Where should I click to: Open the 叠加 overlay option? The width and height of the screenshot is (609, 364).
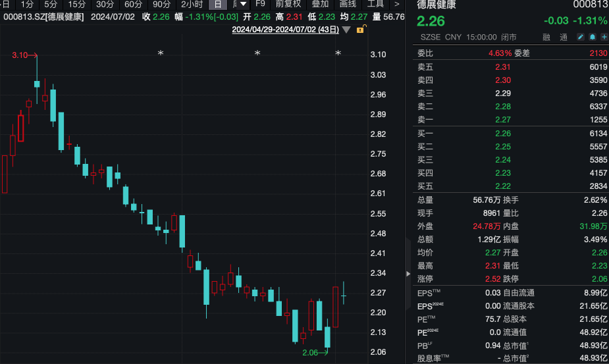click(320, 4)
